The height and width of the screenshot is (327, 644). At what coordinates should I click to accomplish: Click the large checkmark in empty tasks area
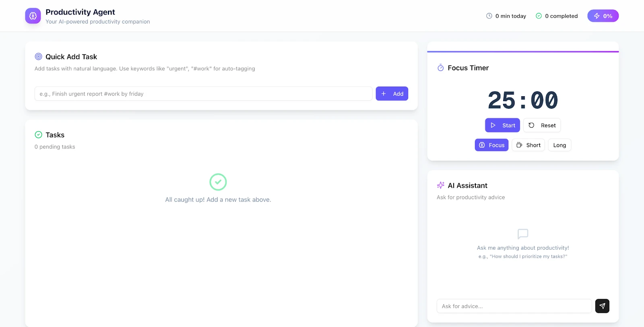coord(218,182)
